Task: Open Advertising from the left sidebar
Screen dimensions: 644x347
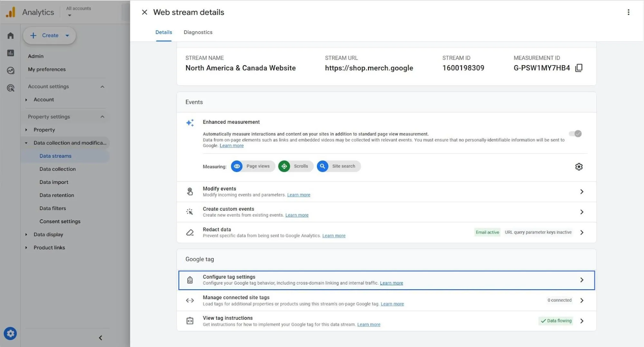Action: (10, 88)
